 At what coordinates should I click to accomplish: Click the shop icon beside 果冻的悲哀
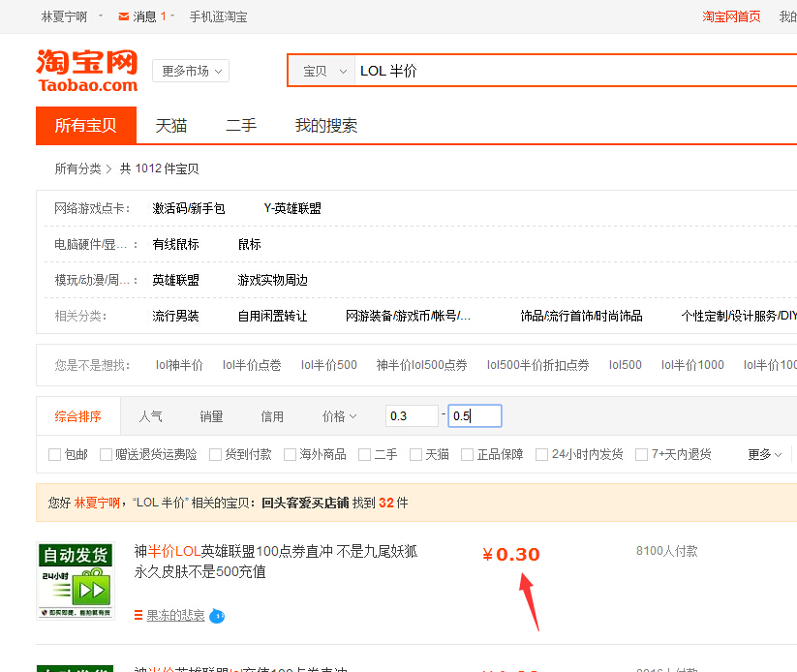pos(138,616)
